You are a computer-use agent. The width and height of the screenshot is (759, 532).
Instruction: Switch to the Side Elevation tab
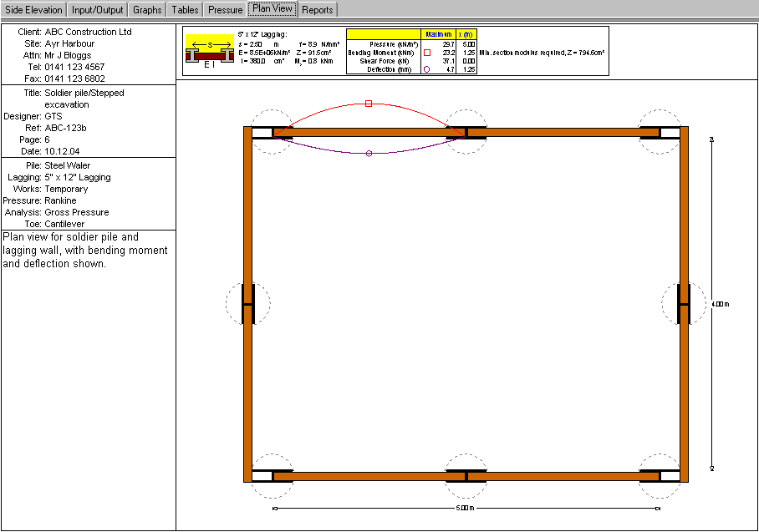33,10
